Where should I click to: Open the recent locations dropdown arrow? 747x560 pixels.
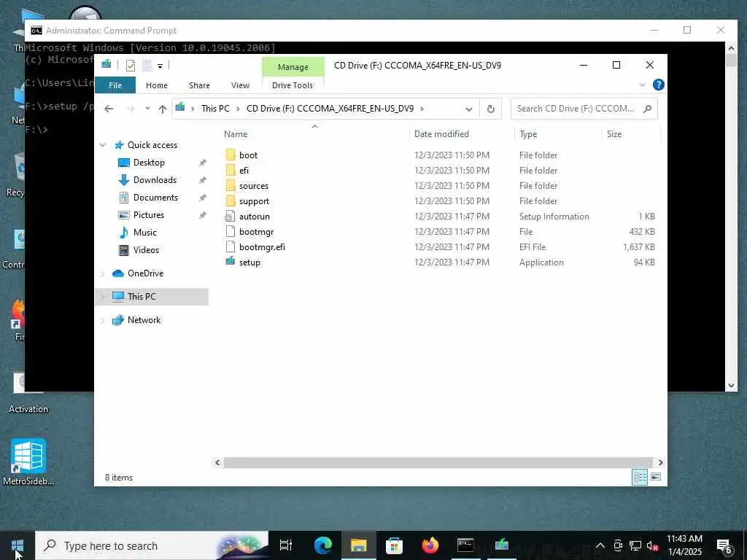click(x=147, y=109)
